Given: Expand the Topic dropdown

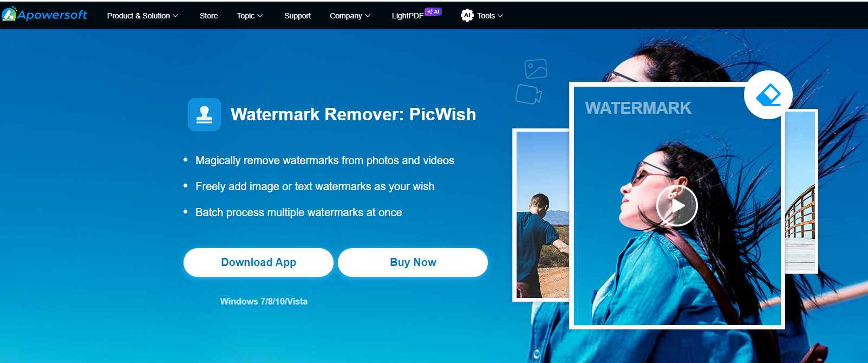Looking at the screenshot, I should (x=250, y=16).
